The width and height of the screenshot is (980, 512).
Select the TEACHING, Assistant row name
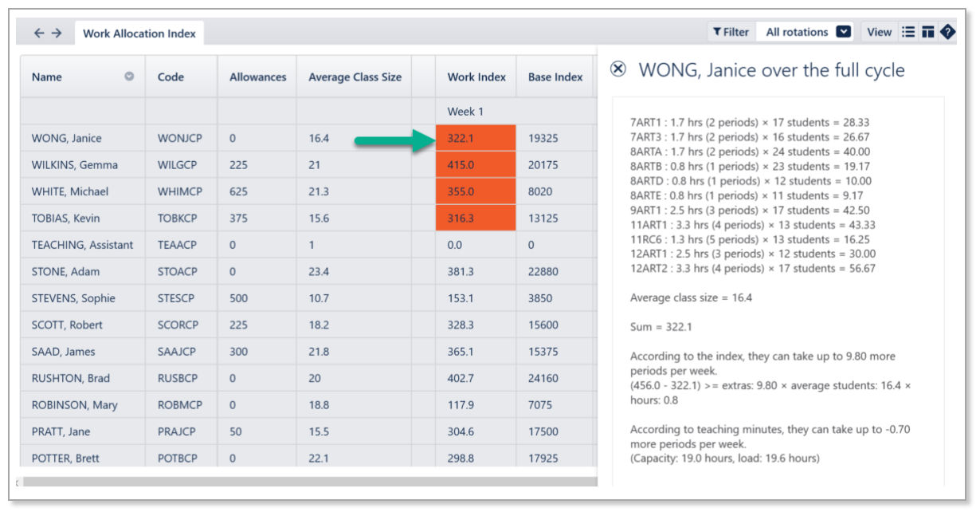[x=82, y=245]
